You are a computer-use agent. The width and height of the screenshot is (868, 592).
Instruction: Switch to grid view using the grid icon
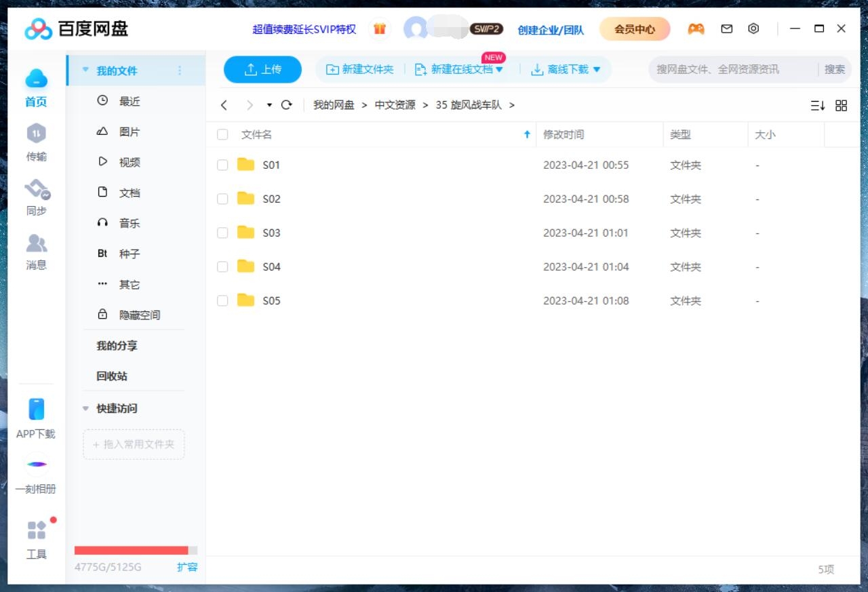click(x=841, y=105)
